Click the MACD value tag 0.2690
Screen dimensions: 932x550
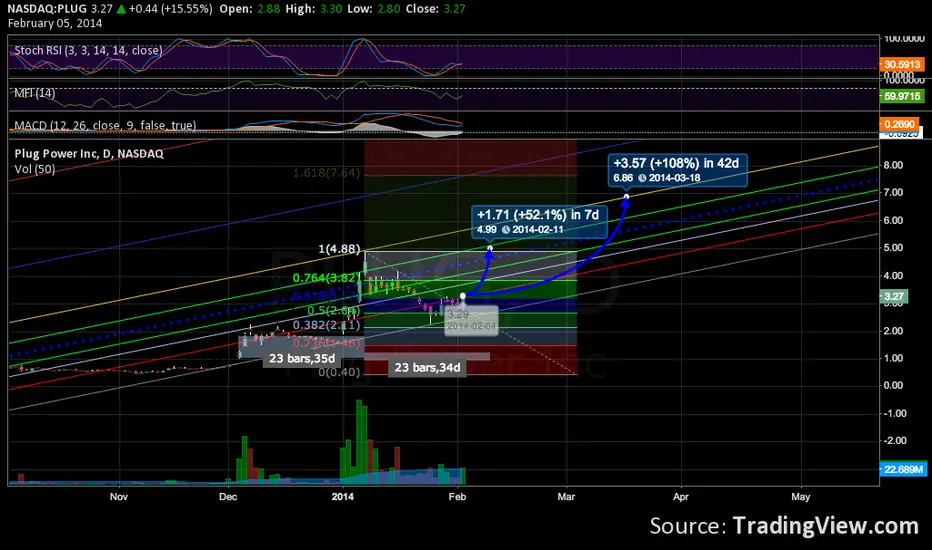click(x=899, y=124)
